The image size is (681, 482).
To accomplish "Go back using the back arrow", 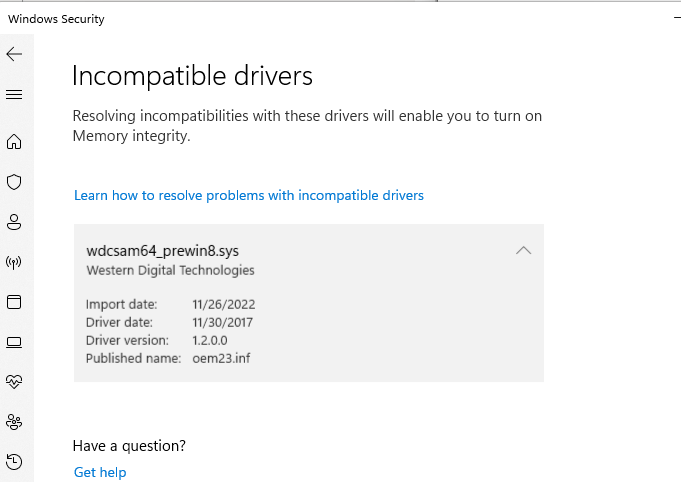I will [14, 54].
